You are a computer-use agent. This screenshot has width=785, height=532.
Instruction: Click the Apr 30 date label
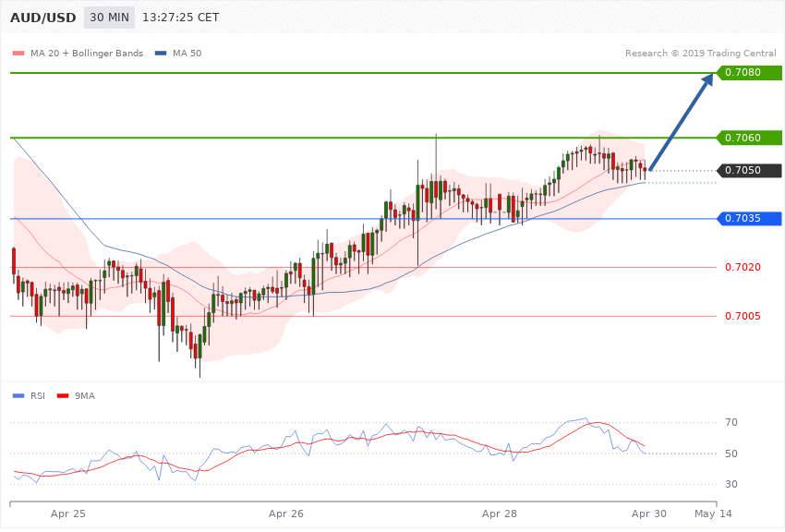649,514
